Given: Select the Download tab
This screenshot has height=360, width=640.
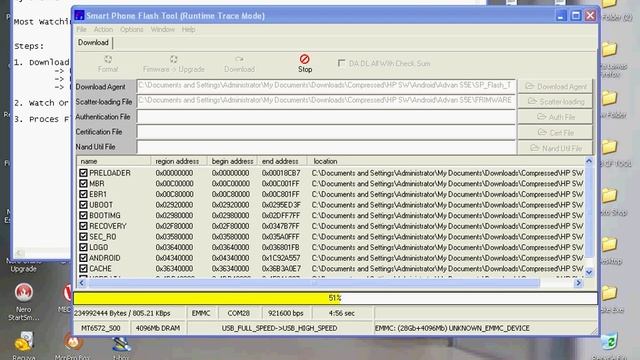Looking at the screenshot, I should (93, 42).
